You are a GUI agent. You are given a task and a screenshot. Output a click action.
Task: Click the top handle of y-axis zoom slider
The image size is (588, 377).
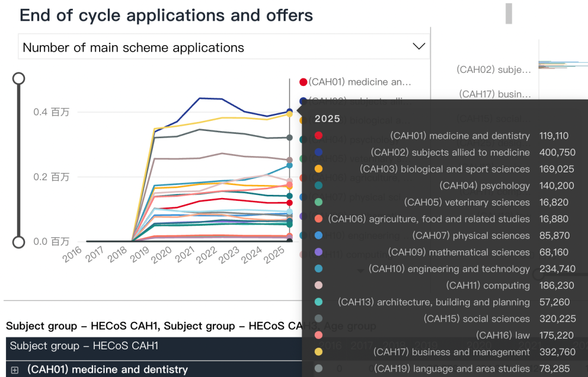[x=19, y=78]
